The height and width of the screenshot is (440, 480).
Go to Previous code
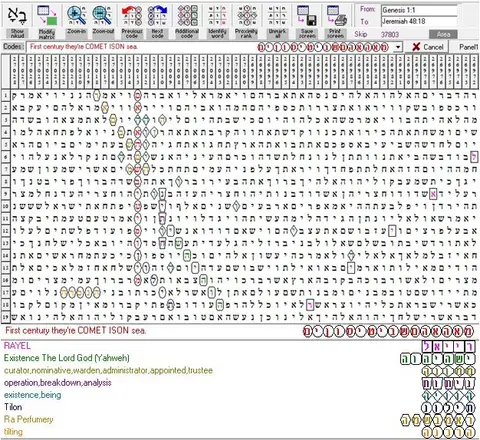pyautogui.click(x=132, y=15)
